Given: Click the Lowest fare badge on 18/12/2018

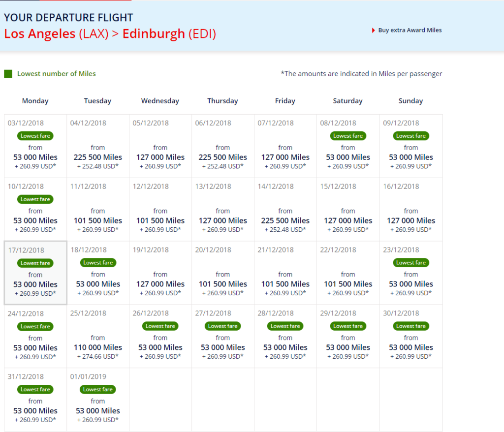Looking at the screenshot, I should tap(97, 263).
